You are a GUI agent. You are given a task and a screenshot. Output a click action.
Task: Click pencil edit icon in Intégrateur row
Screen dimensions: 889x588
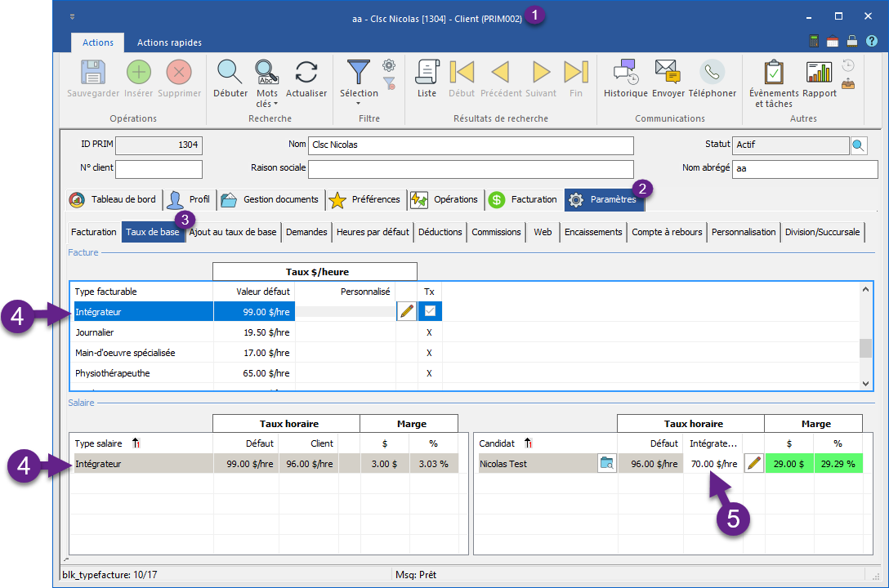point(406,311)
